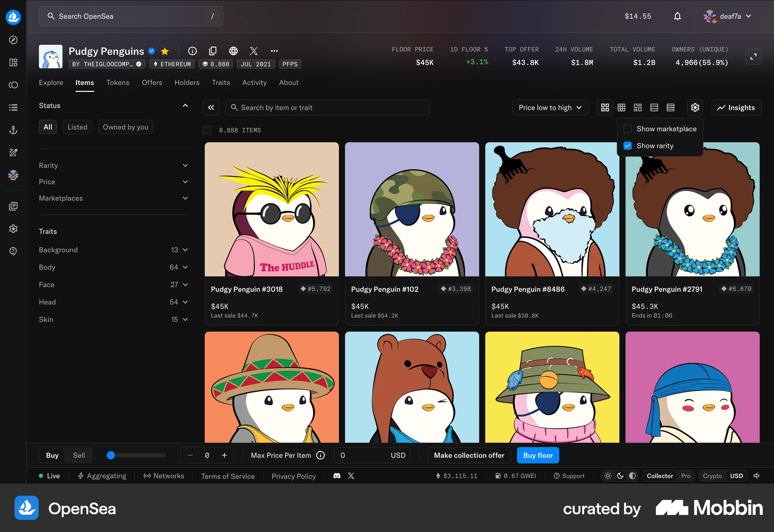
Task: Open the Holders tab
Action: coord(187,83)
